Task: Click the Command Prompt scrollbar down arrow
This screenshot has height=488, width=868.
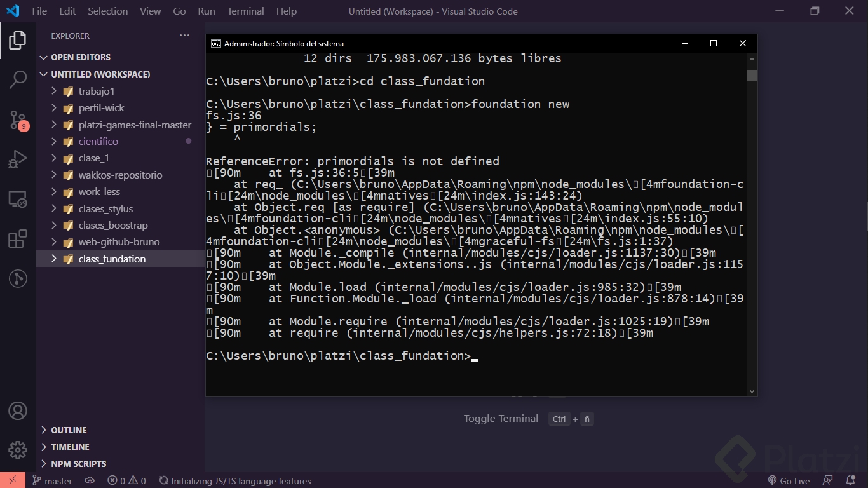Action: pyautogui.click(x=752, y=391)
